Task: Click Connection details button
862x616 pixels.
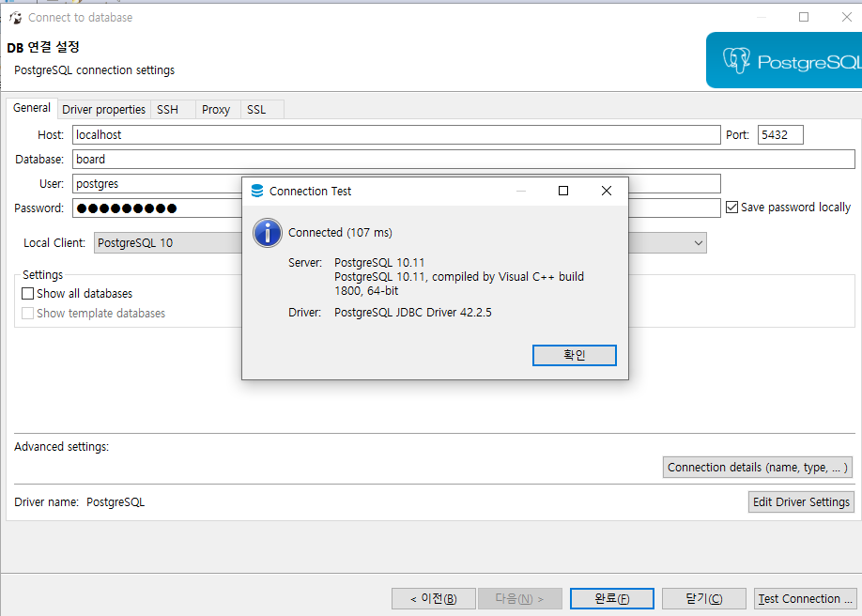Action: click(757, 468)
